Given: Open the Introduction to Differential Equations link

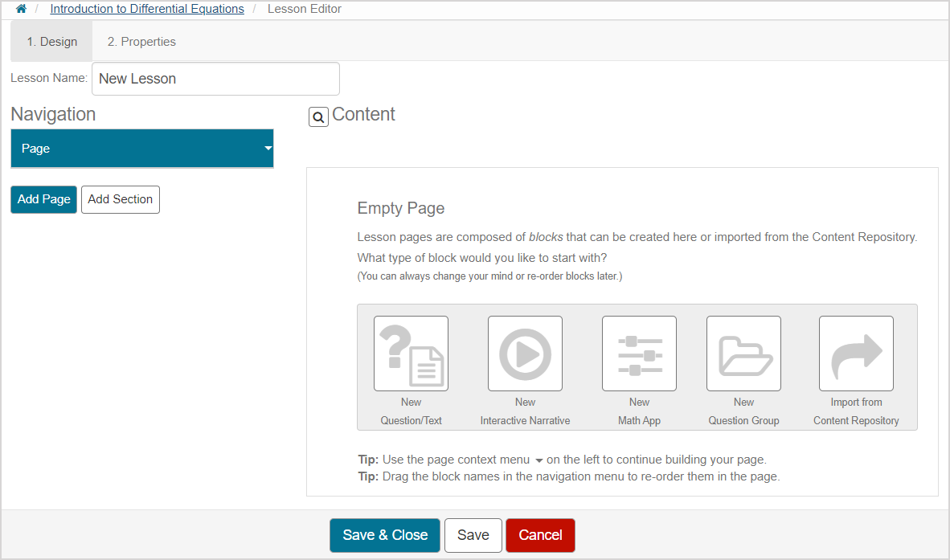Looking at the screenshot, I should (x=147, y=9).
